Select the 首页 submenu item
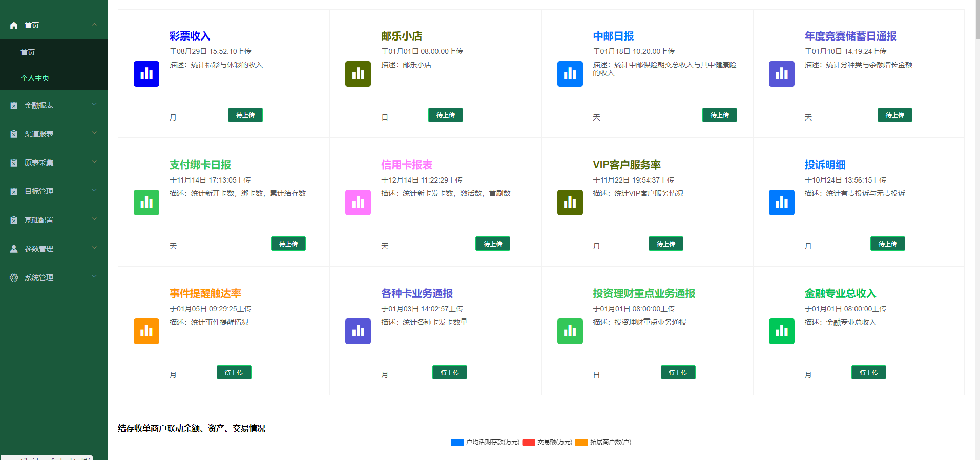Screen dimensions: 980x460 click(x=28, y=52)
